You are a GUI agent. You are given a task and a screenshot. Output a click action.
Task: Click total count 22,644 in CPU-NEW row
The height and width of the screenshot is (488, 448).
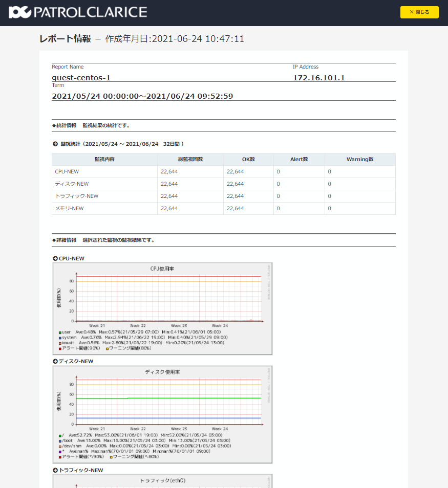(x=169, y=171)
